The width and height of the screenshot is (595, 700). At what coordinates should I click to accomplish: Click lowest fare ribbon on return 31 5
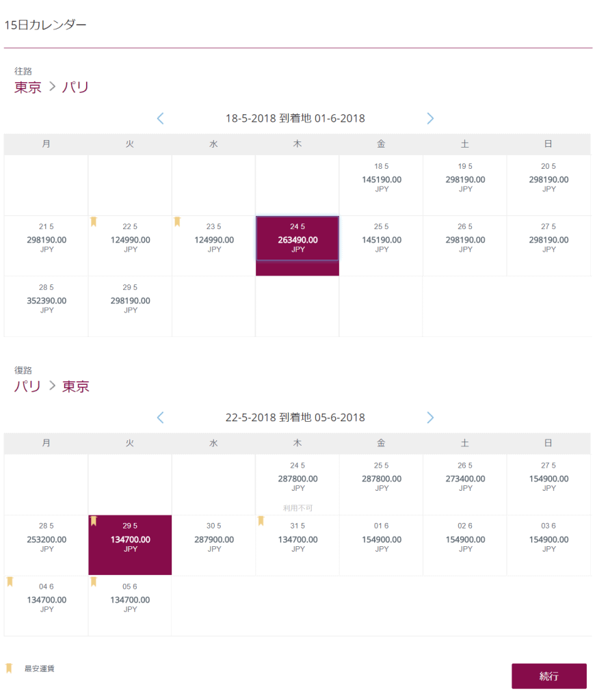[x=261, y=520]
